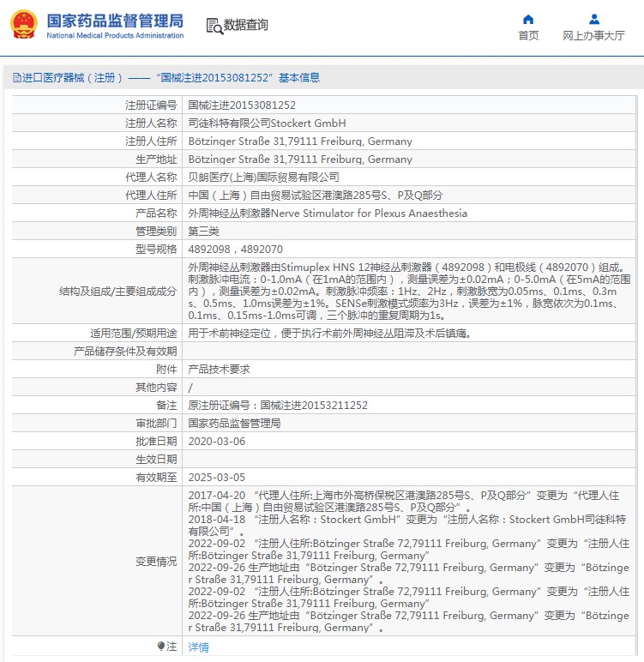
Task: Select approval date 2020-03-06
Action: point(217,442)
